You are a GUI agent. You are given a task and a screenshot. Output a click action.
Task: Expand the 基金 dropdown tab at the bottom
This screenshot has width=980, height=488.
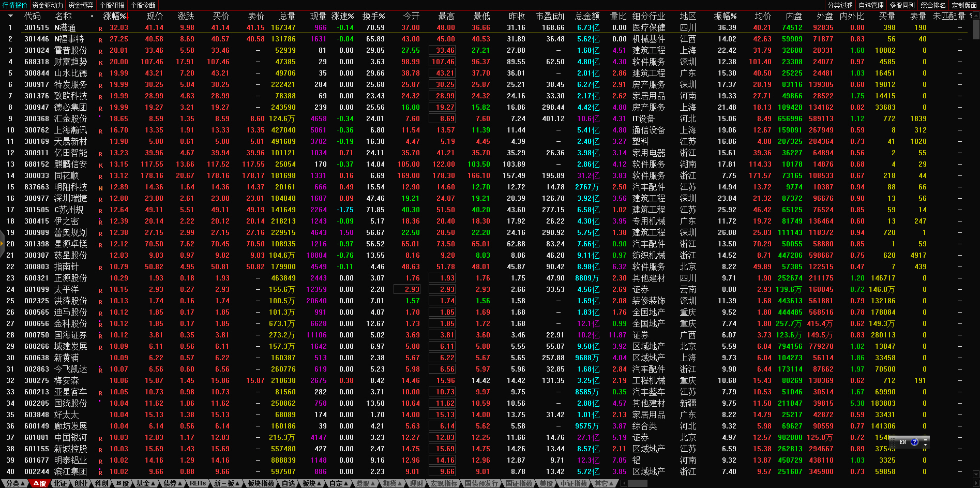tap(146, 483)
